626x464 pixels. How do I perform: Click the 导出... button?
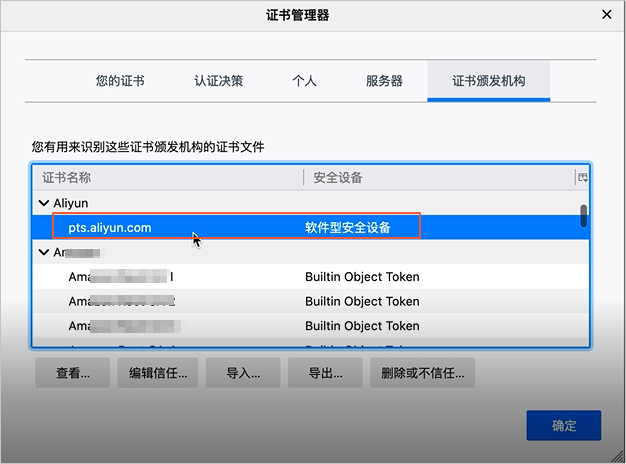(325, 373)
